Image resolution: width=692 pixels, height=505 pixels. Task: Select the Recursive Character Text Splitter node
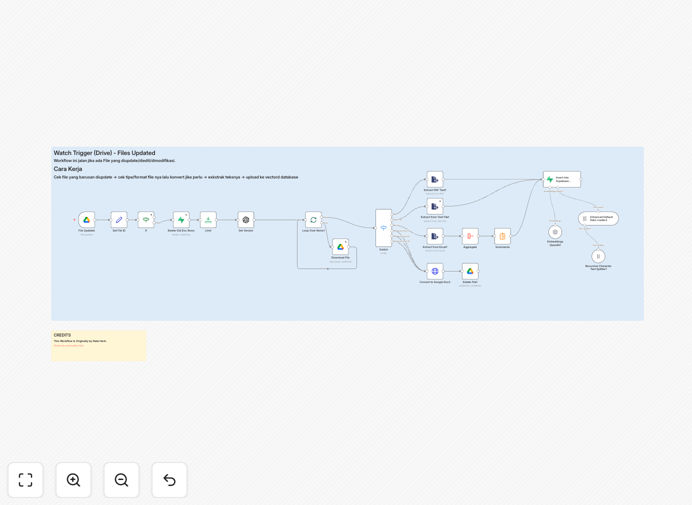(598, 256)
